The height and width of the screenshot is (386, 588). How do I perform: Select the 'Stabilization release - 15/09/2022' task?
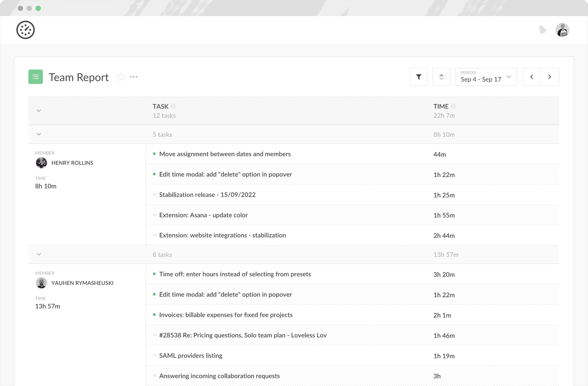tap(207, 195)
